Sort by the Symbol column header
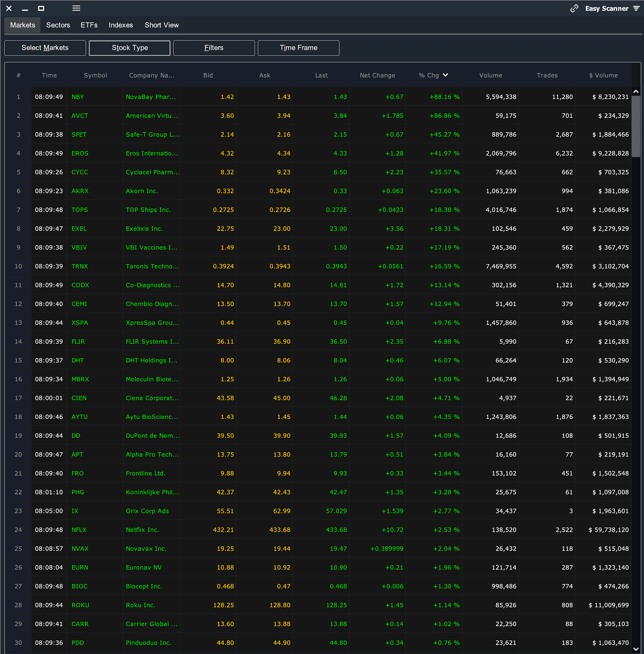The height and width of the screenshot is (654, 644). tap(95, 75)
